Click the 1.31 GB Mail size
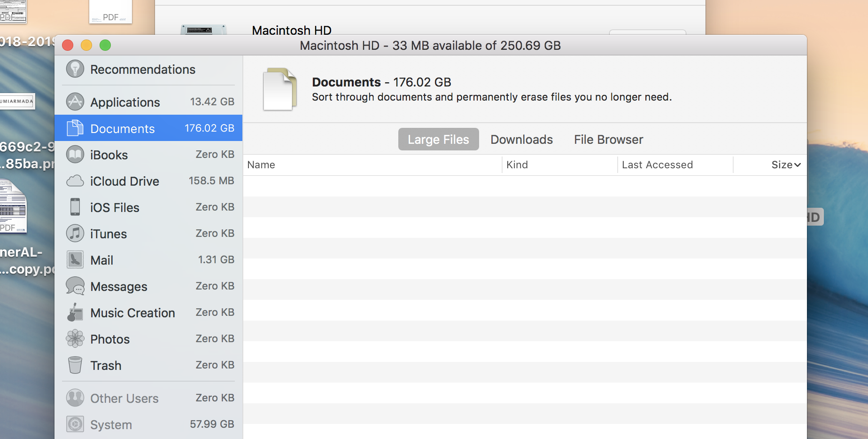The height and width of the screenshot is (439, 868). (216, 259)
